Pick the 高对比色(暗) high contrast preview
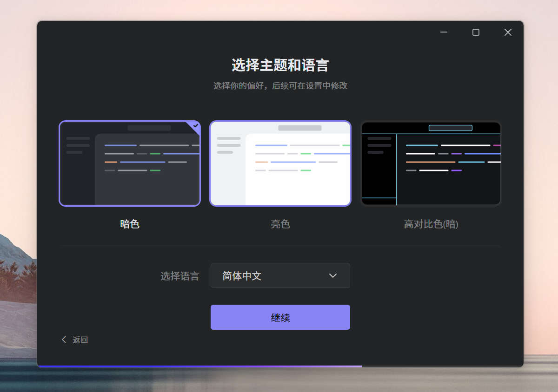 [x=431, y=163]
